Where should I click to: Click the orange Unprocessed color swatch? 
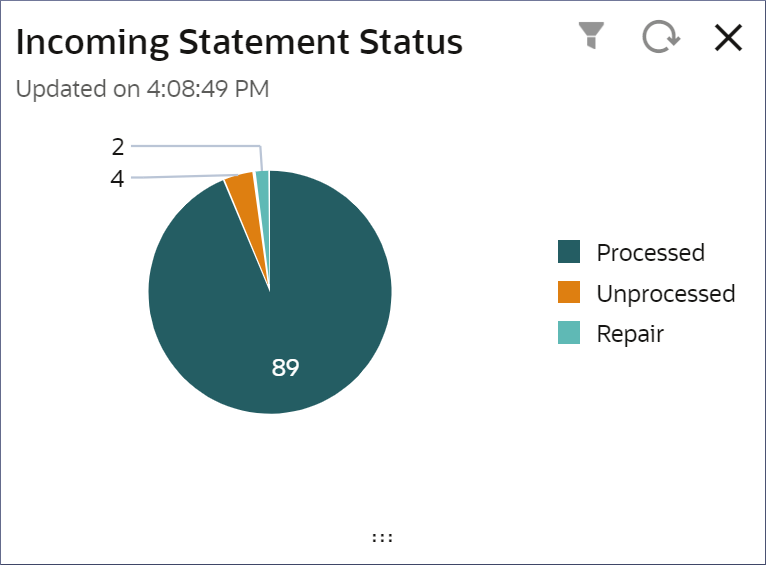569,292
